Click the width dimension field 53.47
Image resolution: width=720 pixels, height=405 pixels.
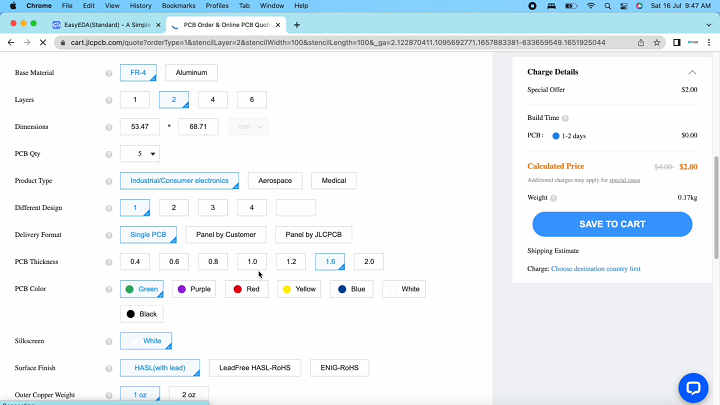(x=140, y=127)
